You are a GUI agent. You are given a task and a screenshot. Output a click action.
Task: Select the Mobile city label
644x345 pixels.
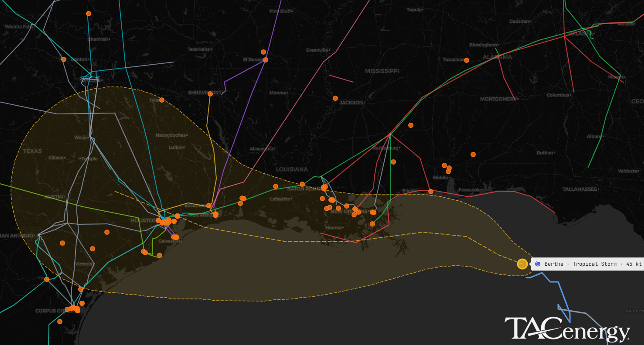(x=440, y=177)
